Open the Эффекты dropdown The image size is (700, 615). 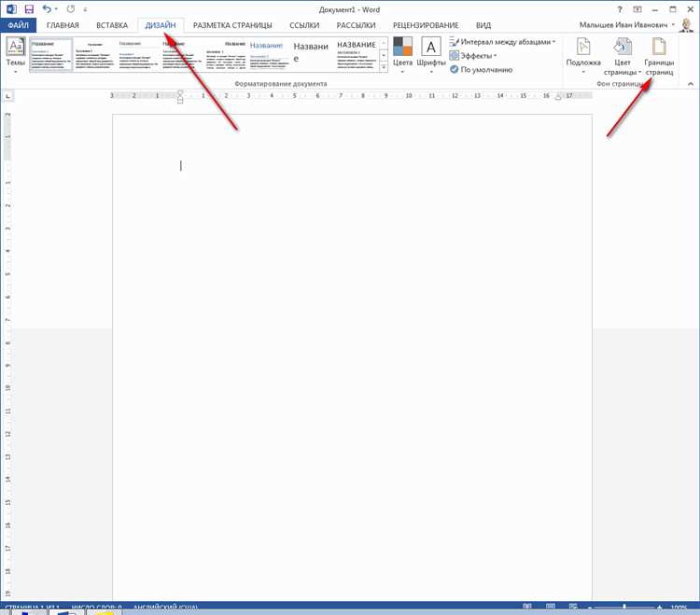coord(473,56)
